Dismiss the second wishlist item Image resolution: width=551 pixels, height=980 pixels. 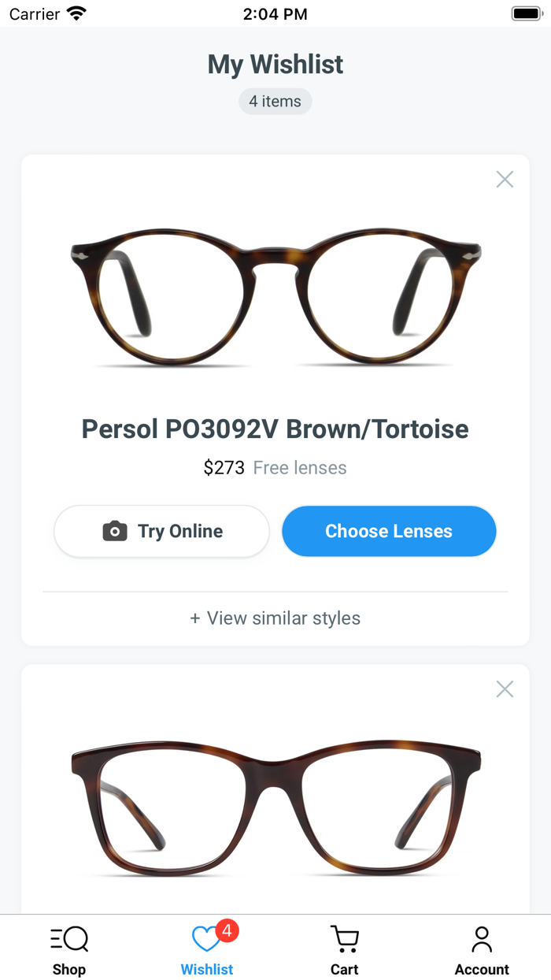[505, 689]
